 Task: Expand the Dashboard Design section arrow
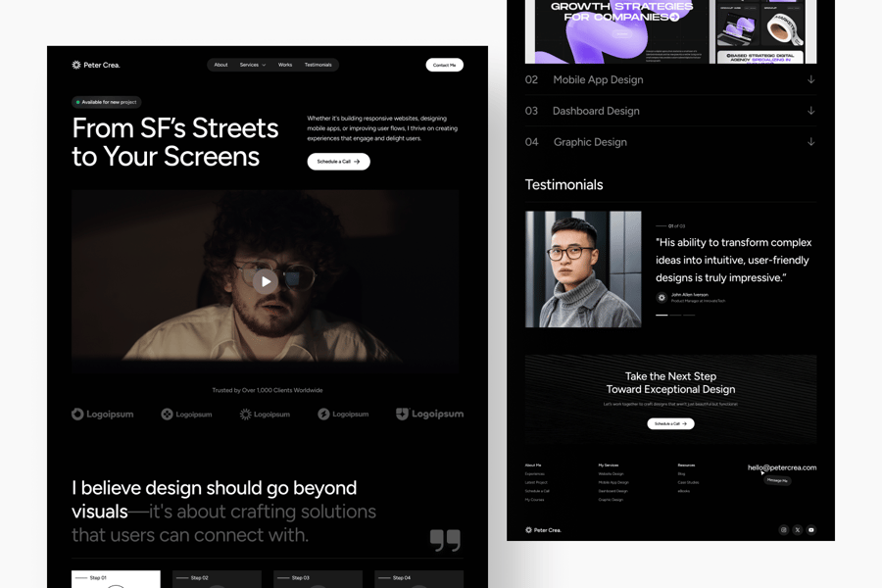(810, 111)
